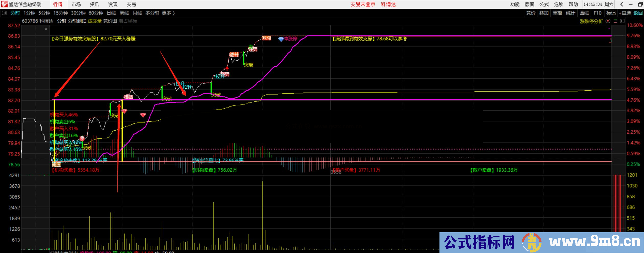Select the 日线 period

[x=111, y=13]
